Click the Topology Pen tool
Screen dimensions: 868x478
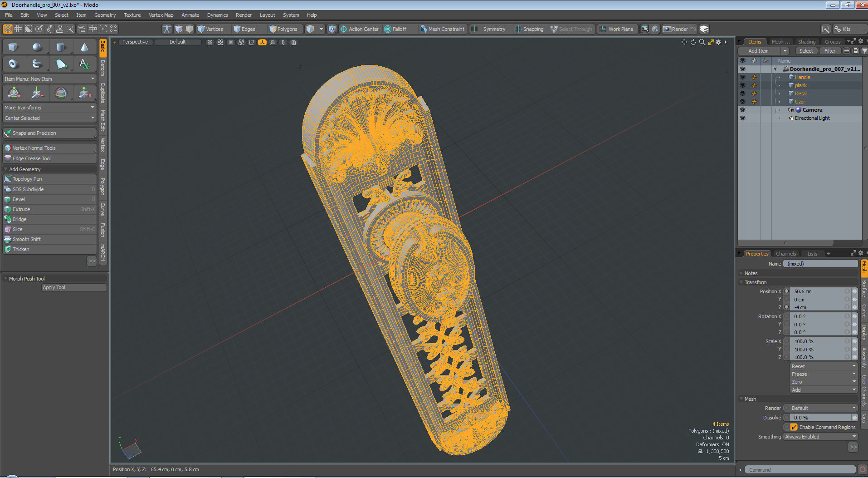point(50,179)
